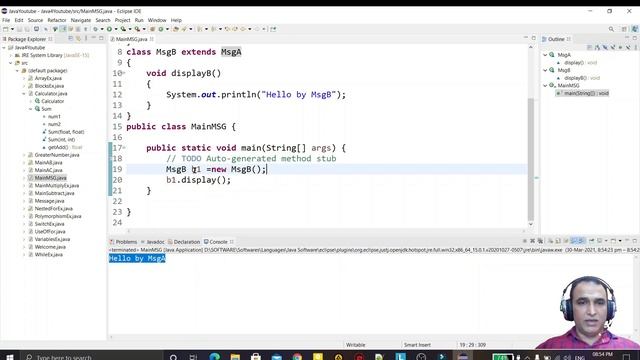Toggle Hide Static Members in Outline toolbar
The width and height of the screenshot is (640, 360).
[x=613, y=47]
